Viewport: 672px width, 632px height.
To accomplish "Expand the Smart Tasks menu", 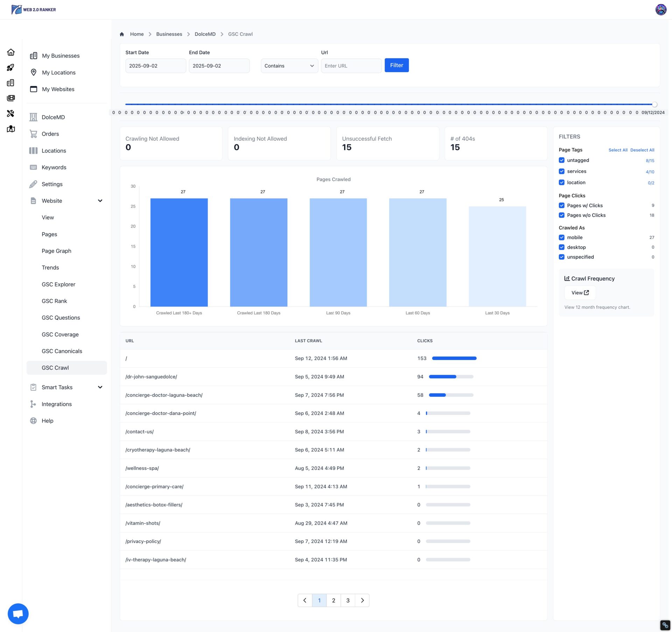I will click(x=100, y=387).
